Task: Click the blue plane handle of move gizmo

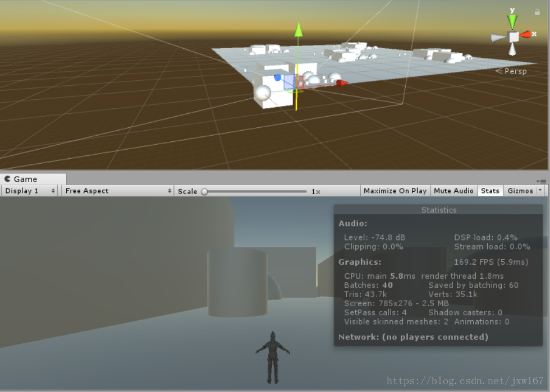Action: 290,82
